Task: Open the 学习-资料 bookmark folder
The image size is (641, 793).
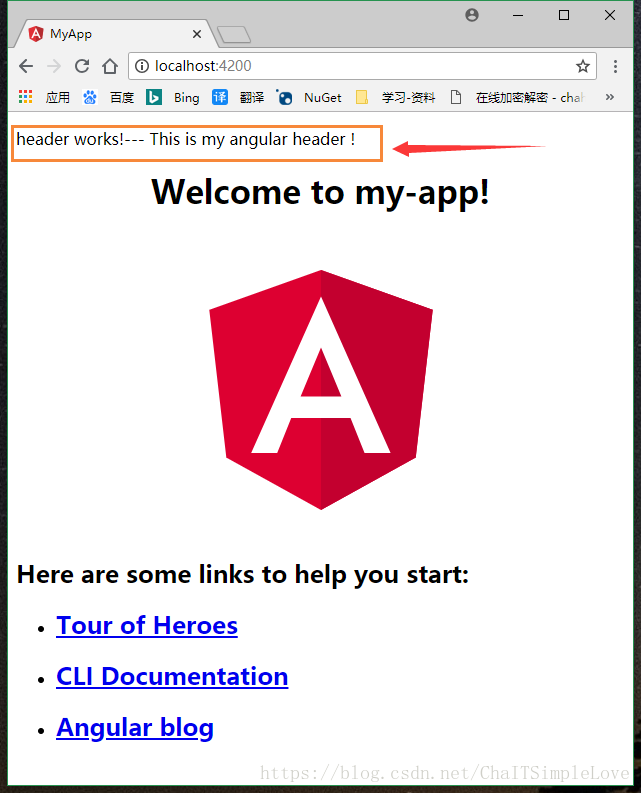Action: click(395, 97)
